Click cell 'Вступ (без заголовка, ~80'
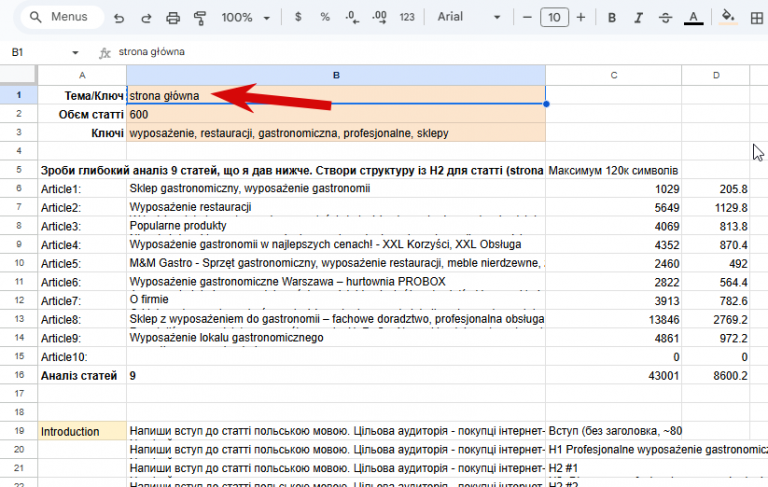Screen dimensions: 768x487 614,431
